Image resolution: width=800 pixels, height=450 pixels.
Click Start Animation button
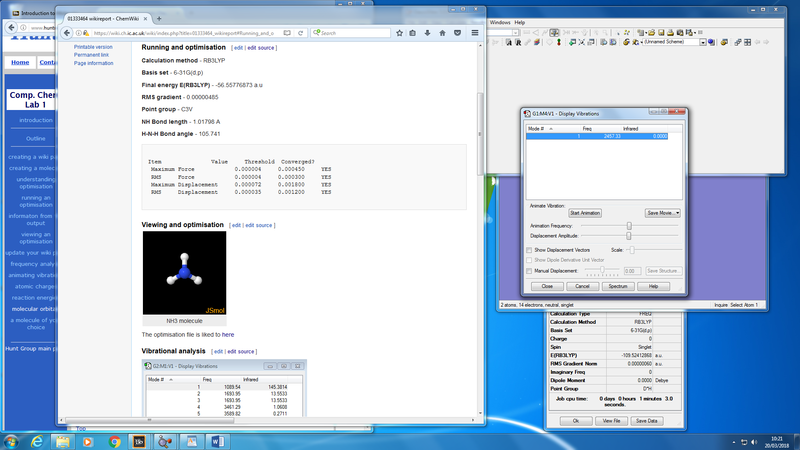point(585,213)
